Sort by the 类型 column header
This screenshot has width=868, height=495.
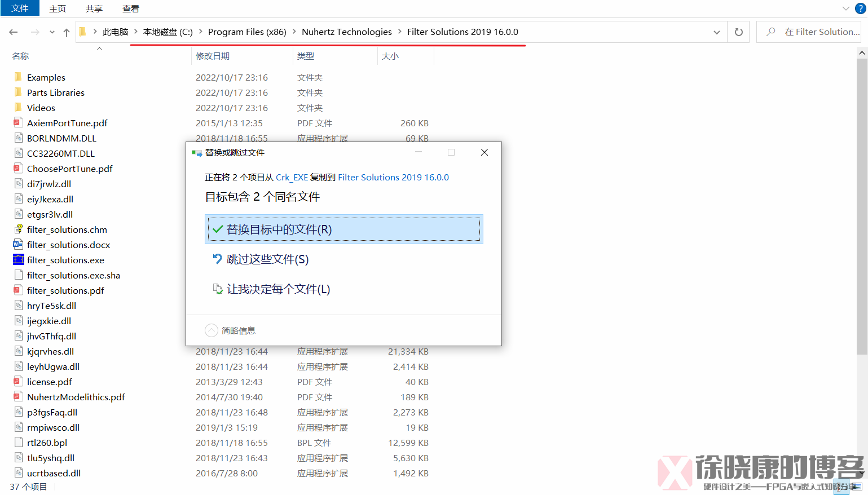pyautogui.click(x=306, y=56)
